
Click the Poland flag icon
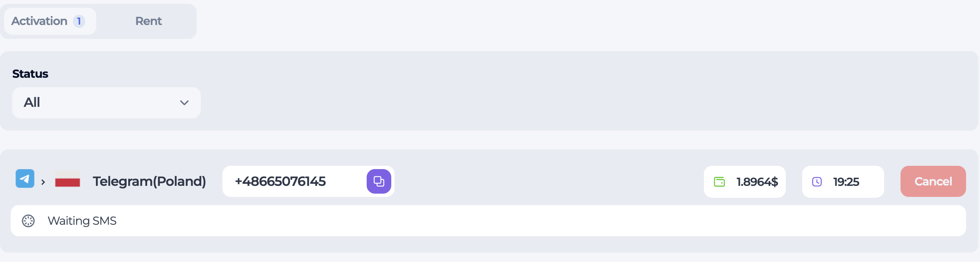coord(68,179)
